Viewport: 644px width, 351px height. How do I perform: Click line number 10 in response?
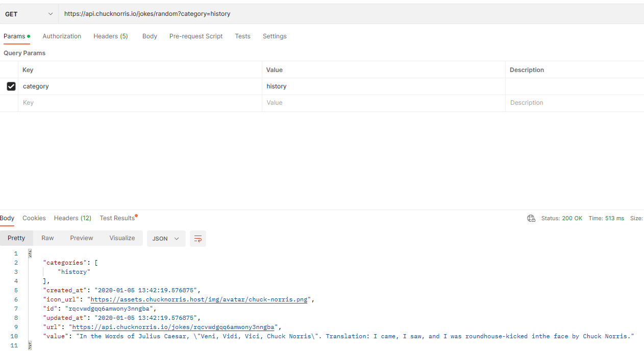[x=14, y=336]
